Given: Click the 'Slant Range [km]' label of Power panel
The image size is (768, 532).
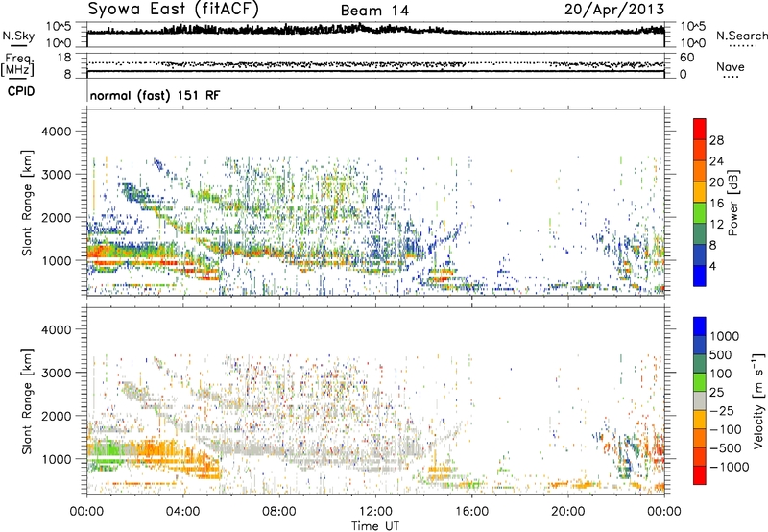Looking at the screenshot, I should (x=27, y=203).
